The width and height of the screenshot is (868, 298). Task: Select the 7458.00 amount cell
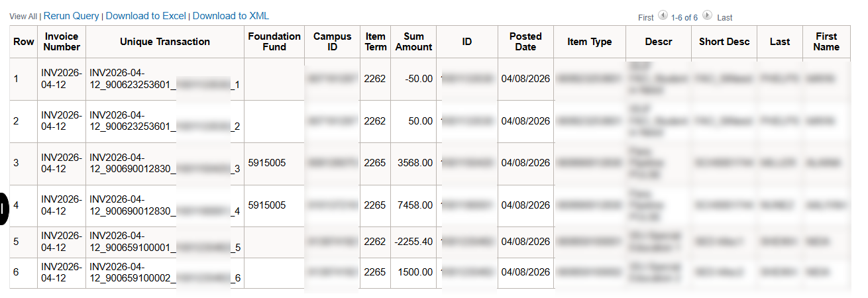click(x=415, y=205)
